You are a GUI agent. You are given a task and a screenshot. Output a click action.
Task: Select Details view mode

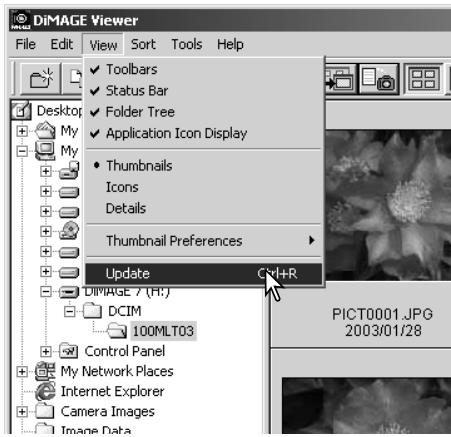click(x=204, y=208)
